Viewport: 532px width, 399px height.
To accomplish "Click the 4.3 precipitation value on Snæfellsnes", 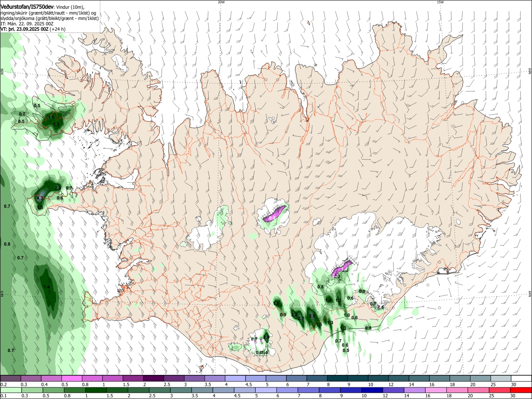I will [x=40, y=198].
